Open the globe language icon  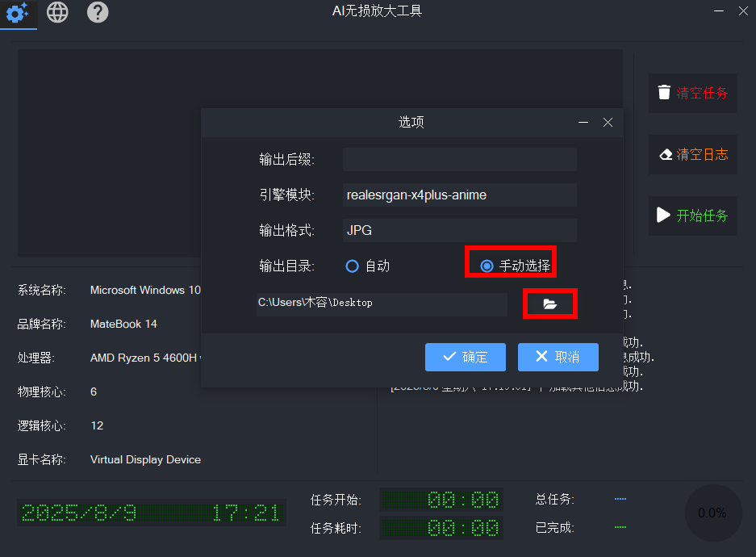tap(57, 12)
